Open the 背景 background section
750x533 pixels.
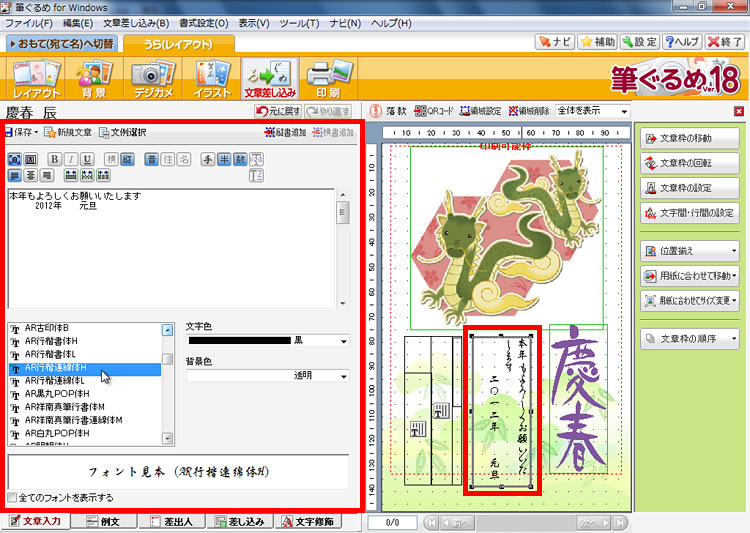pyautogui.click(x=94, y=78)
